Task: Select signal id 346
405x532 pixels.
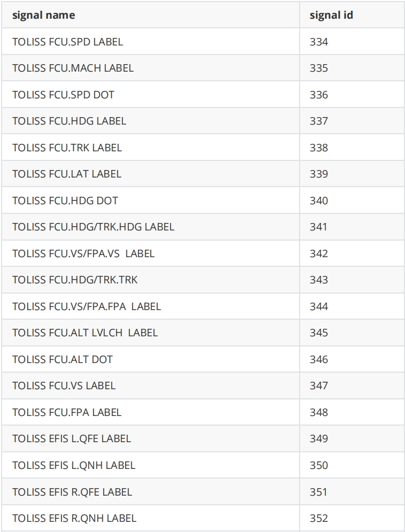Action: pos(319,359)
